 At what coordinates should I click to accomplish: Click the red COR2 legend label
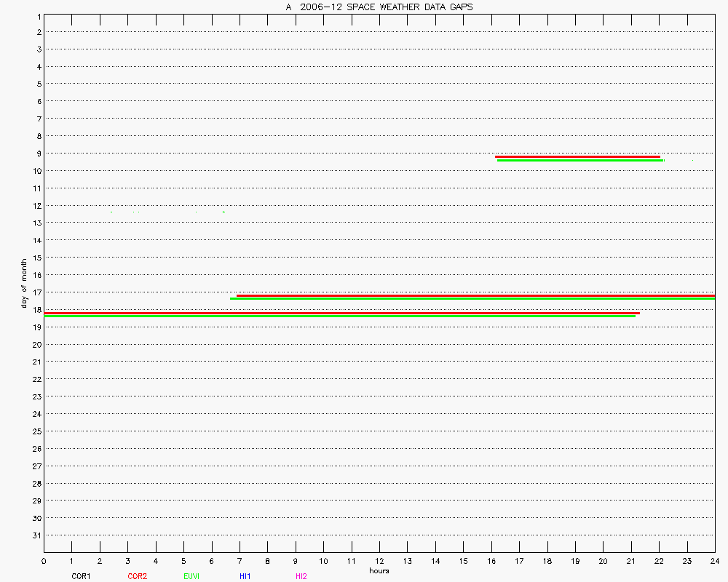[137, 576]
